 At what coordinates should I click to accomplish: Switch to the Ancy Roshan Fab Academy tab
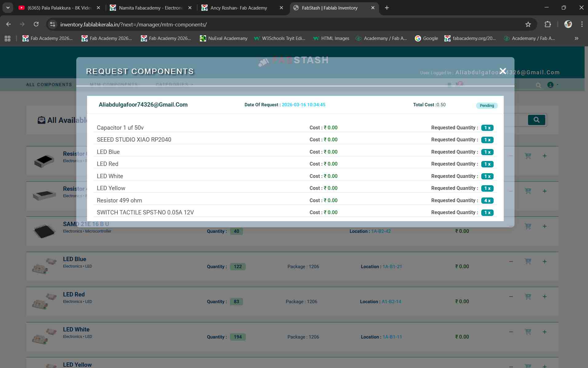coord(239,8)
